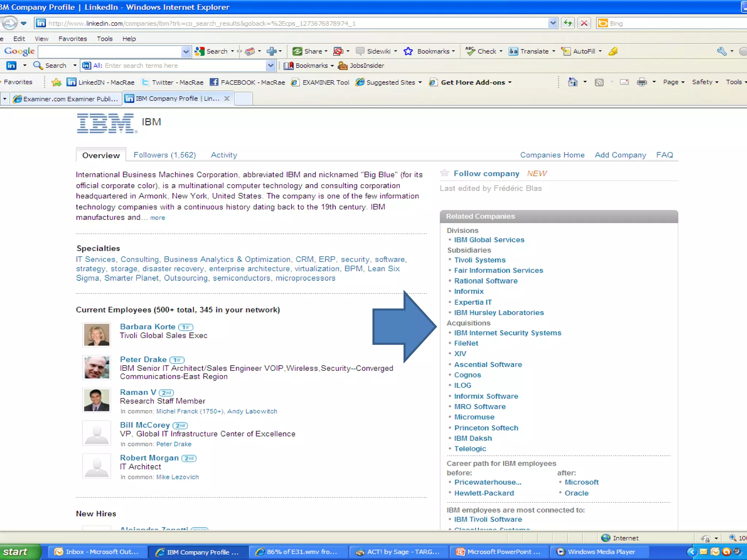The height and width of the screenshot is (560, 747).
Task: Expand the address bar dropdown arrow
Action: [x=553, y=23]
